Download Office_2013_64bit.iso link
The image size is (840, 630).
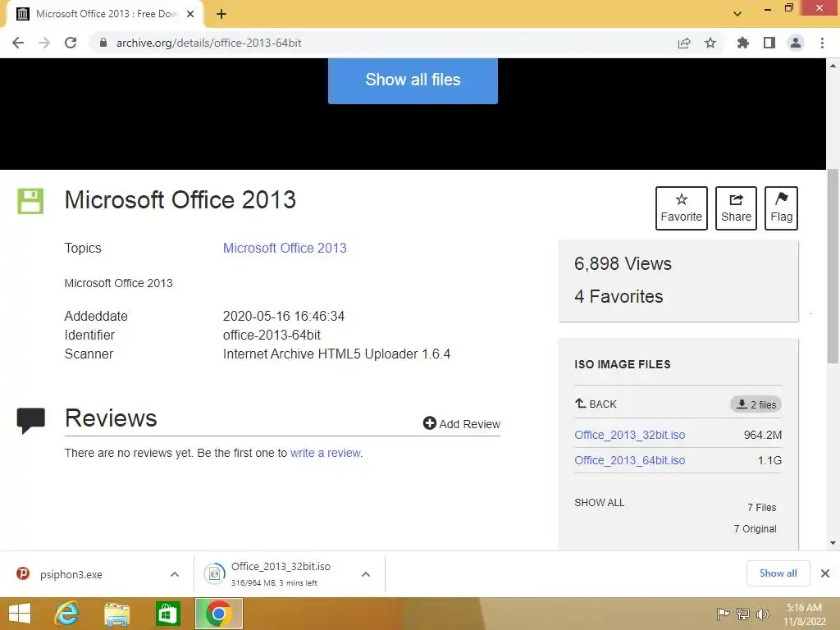(629, 460)
